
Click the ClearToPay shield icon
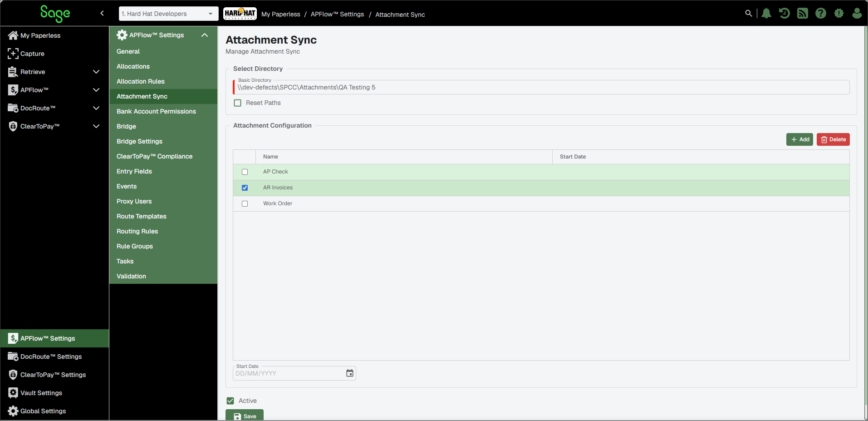[13, 126]
